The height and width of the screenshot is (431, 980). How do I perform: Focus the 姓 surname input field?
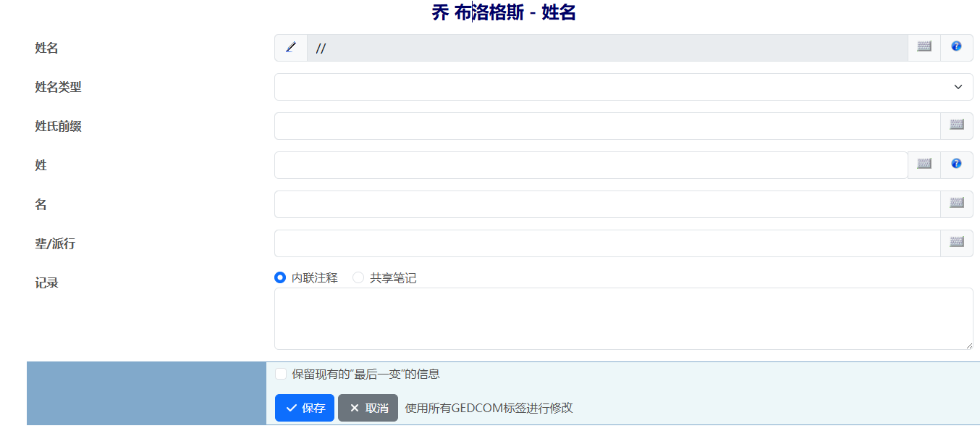(591, 165)
